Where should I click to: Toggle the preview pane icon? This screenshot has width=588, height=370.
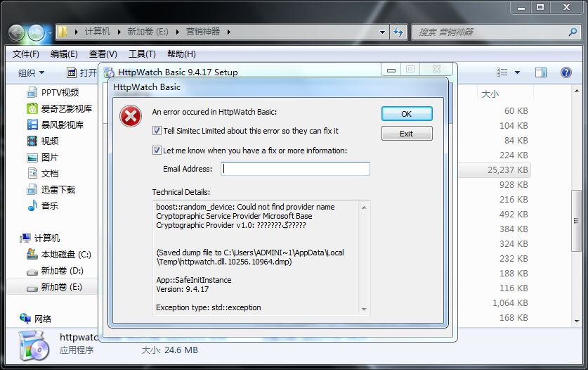click(x=540, y=72)
